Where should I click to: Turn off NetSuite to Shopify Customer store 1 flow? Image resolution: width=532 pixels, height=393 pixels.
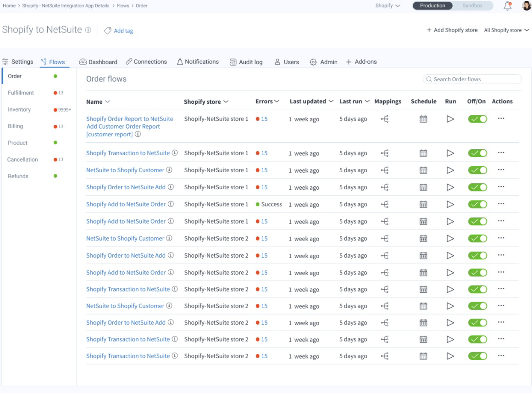(x=477, y=170)
